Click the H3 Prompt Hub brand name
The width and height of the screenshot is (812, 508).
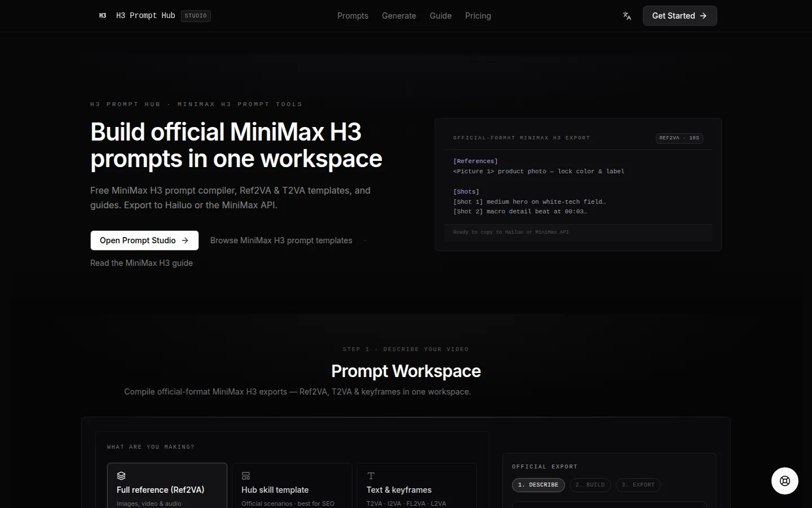coord(145,16)
